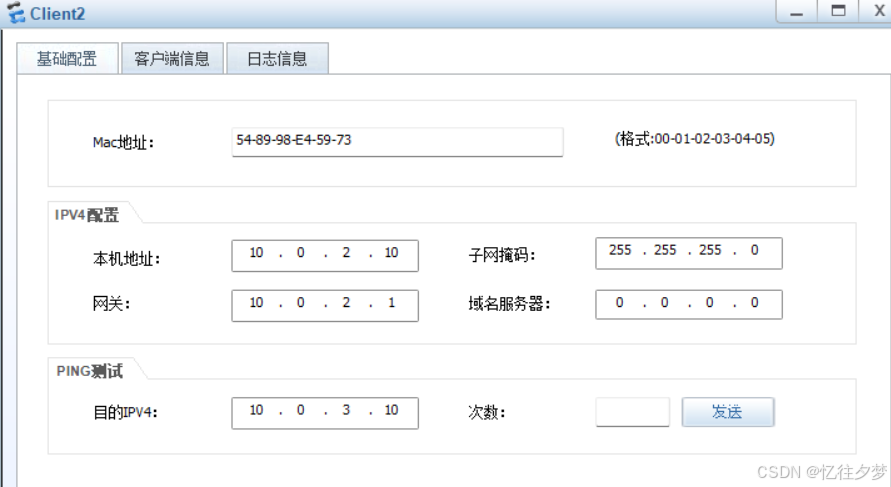Click the IPV4配置 group heading
The width and height of the screenshot is (891, 487).
[x=87, y=215]
